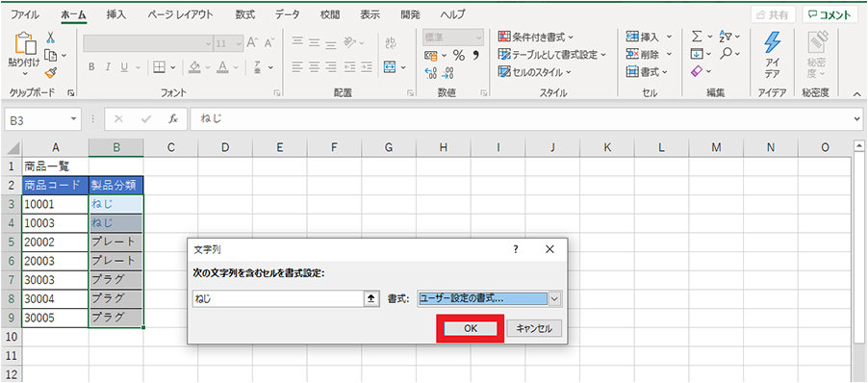Select column D header
The image size is (868, 383).
click(x=225, y=147)
